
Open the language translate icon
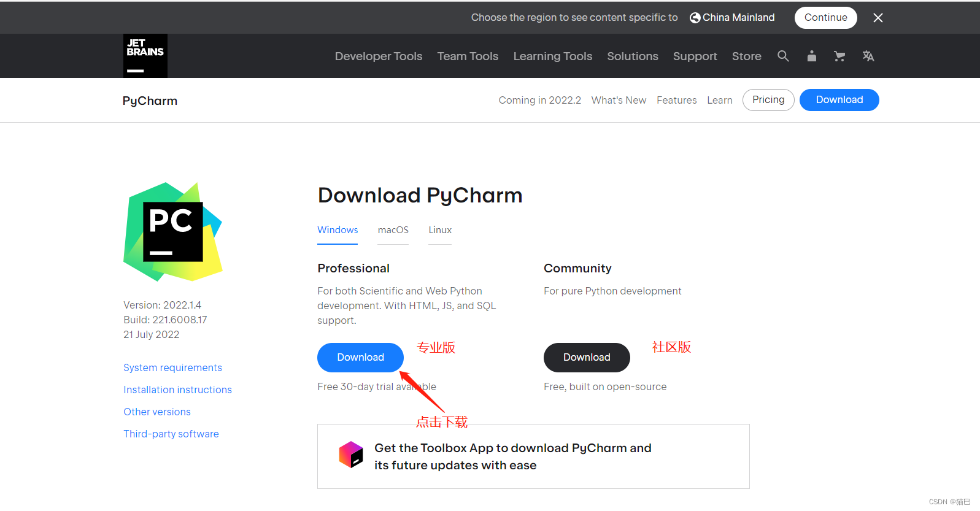coord(868,56)
